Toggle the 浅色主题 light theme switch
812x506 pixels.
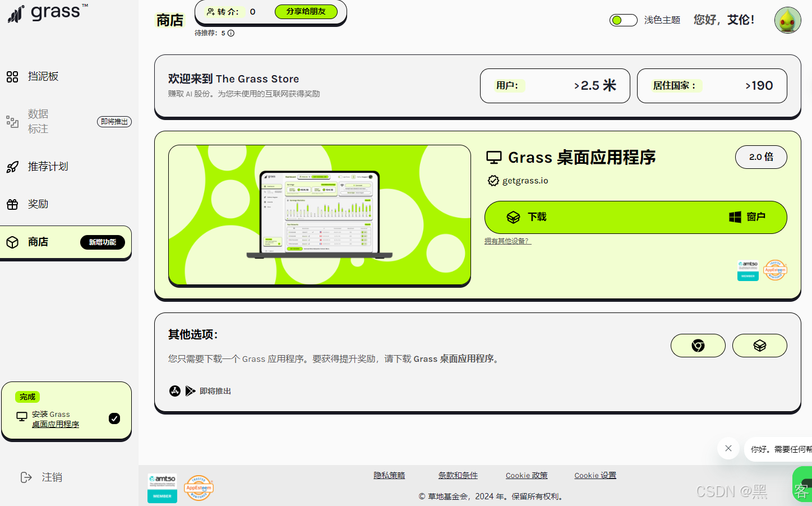point(624,20)
